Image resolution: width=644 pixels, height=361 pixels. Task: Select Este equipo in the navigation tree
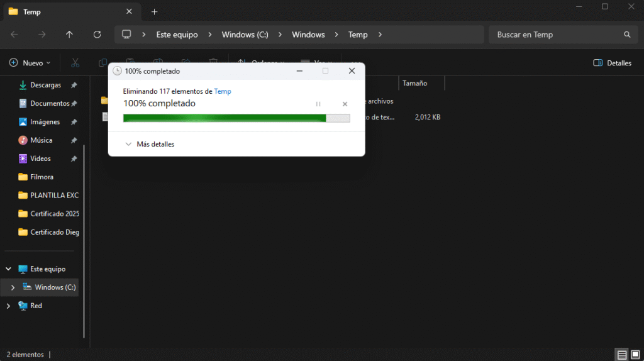click(x=48, y=269)
